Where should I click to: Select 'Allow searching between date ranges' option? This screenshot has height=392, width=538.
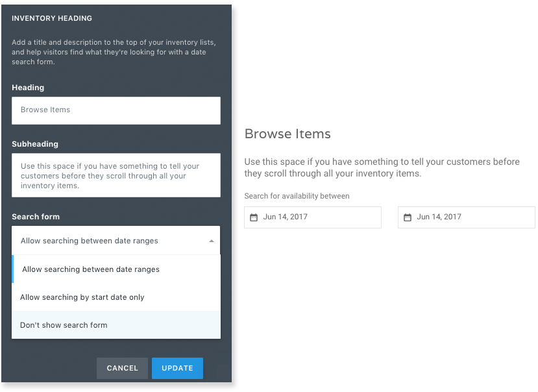point(116,269)
